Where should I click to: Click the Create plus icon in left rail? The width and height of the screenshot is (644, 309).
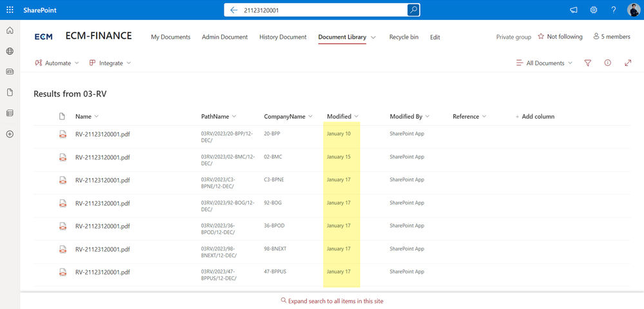[10, 134]
